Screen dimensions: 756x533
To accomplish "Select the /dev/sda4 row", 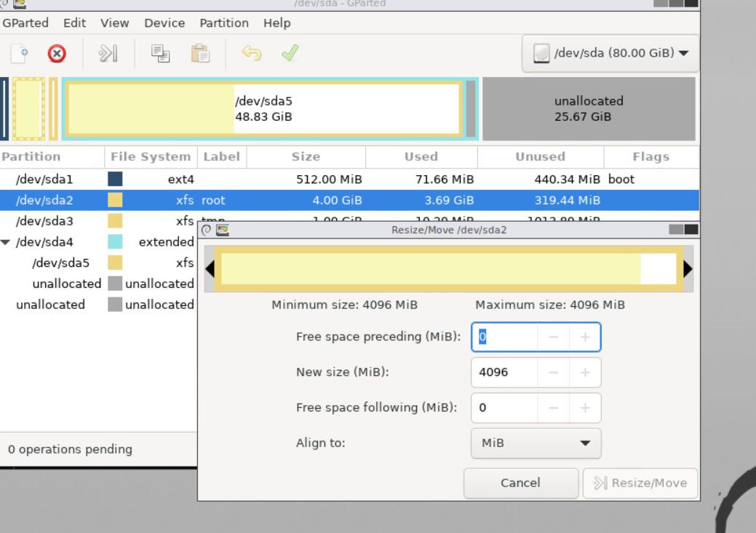I will coord(98,242).
